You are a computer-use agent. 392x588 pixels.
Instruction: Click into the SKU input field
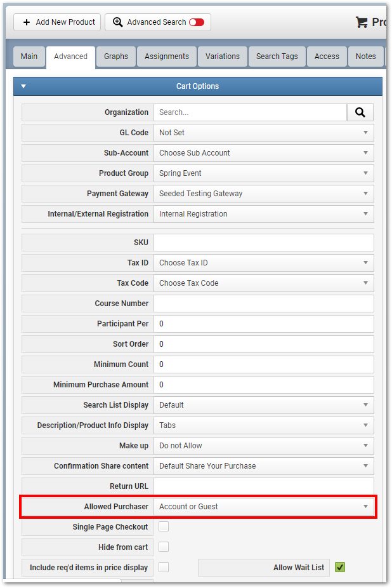pos(263,243)
